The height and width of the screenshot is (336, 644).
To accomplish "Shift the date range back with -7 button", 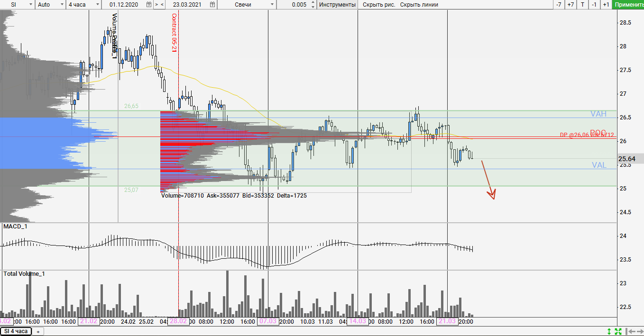I will click(559, 5).
